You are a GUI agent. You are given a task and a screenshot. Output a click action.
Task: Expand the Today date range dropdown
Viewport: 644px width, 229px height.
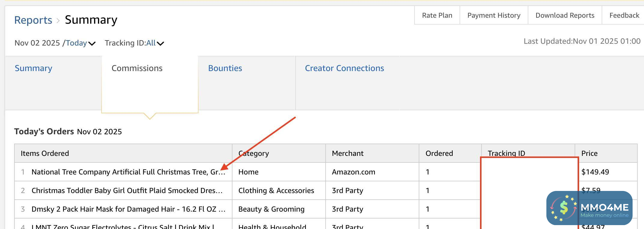click(x=80, y=43)
